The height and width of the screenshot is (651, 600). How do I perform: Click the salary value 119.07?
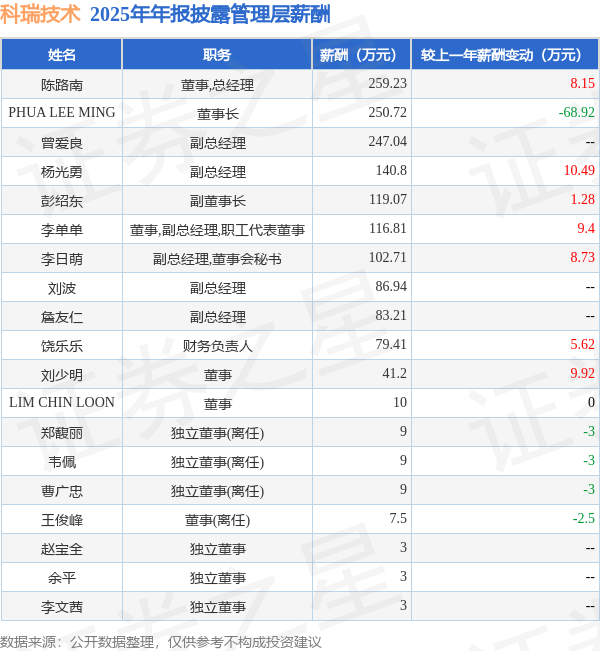pyautogui.click(x=388, y=199)
